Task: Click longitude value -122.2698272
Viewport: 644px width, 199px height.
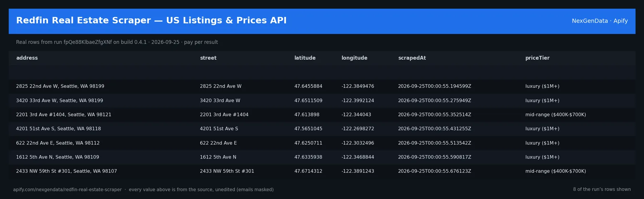Action: click(x=358, y=128)
